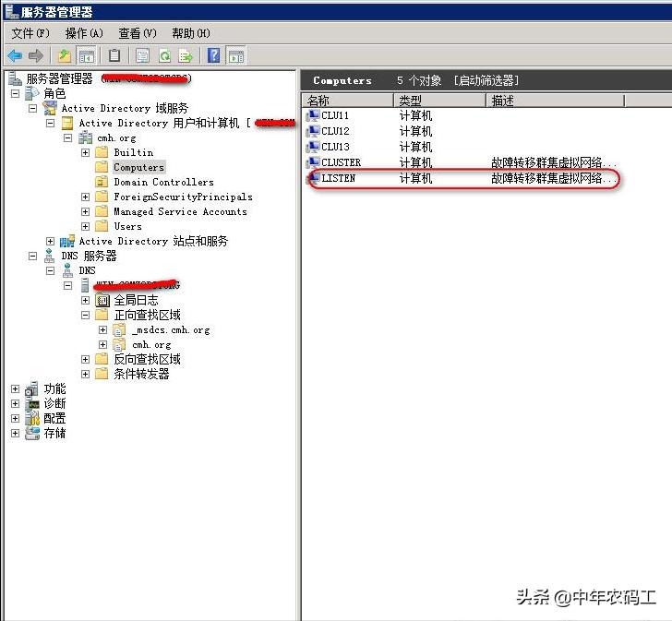Click the CLU13 computer icon
The image size is (672, 621).
pyautogui.click(x=313, y=147)
